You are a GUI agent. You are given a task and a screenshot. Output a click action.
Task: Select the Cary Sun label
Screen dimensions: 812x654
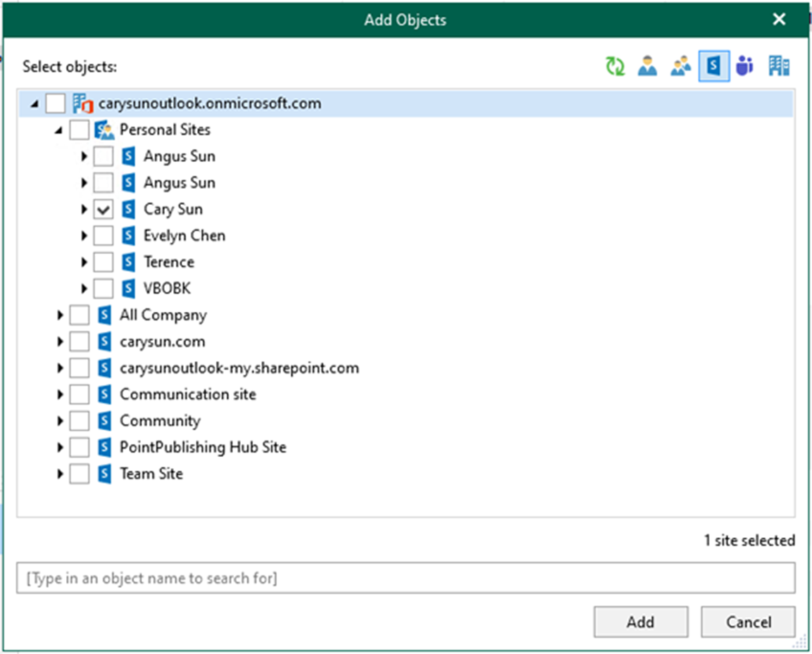173,209
